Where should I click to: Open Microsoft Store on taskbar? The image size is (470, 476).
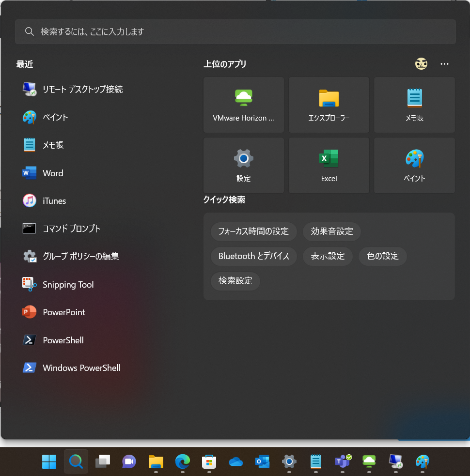coord(209,461)
